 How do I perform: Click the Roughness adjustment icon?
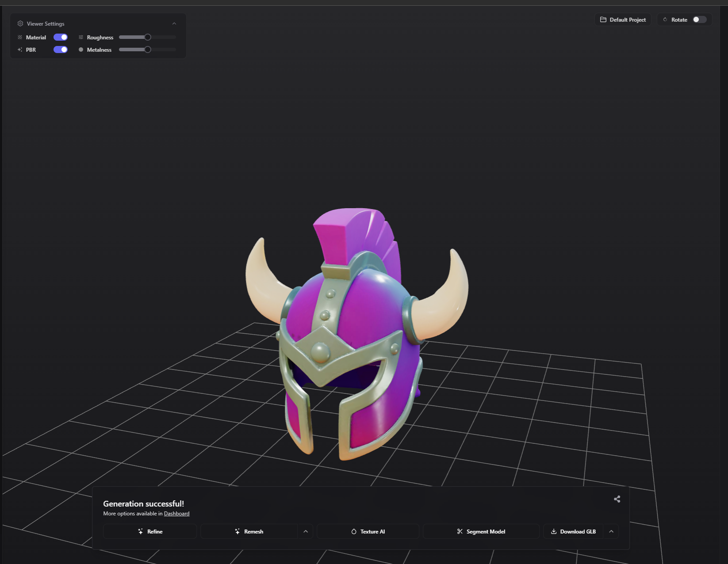pyautogui.click(x=81, y=37)
